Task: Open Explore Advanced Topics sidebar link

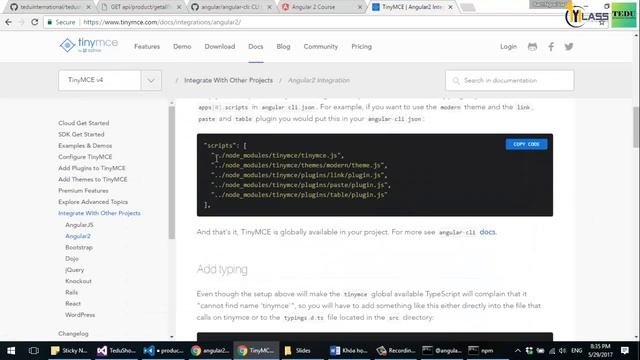Action: tap(93, 202)
